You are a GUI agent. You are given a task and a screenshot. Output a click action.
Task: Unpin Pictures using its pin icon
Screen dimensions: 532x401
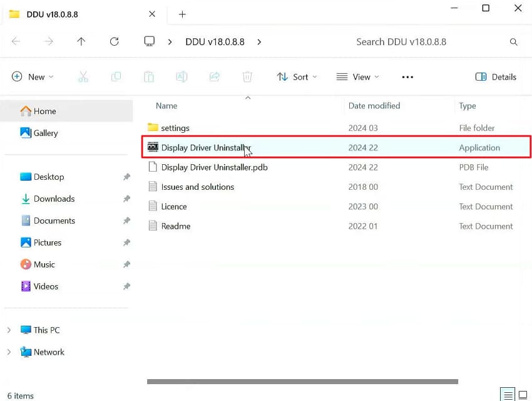click(x=126, y=242)
